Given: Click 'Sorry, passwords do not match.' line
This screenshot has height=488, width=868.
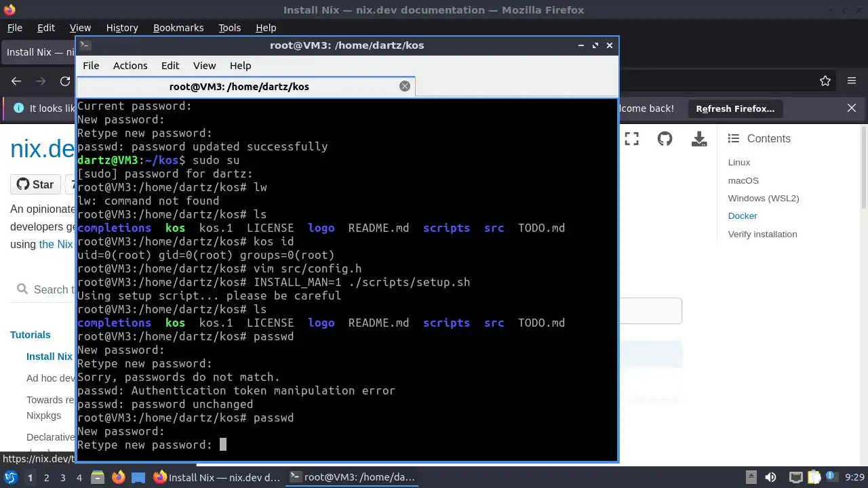Looking at the screenshot, I should click(178, 377).
